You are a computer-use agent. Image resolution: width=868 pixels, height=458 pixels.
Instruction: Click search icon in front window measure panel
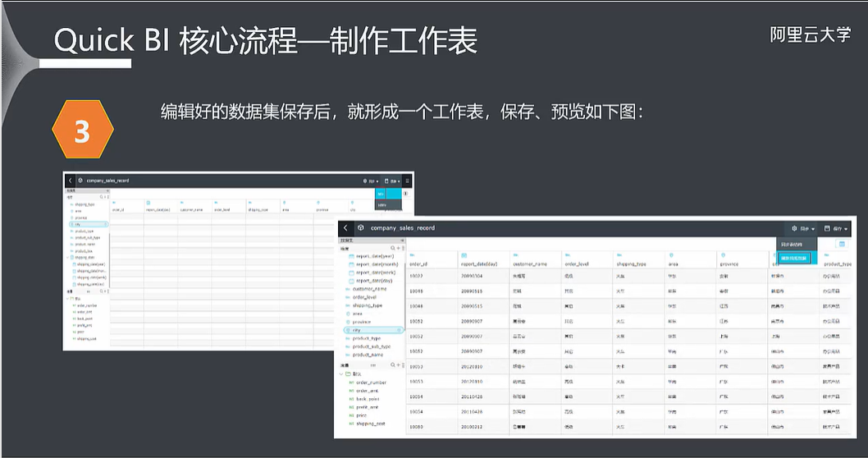tap(392, 365)
